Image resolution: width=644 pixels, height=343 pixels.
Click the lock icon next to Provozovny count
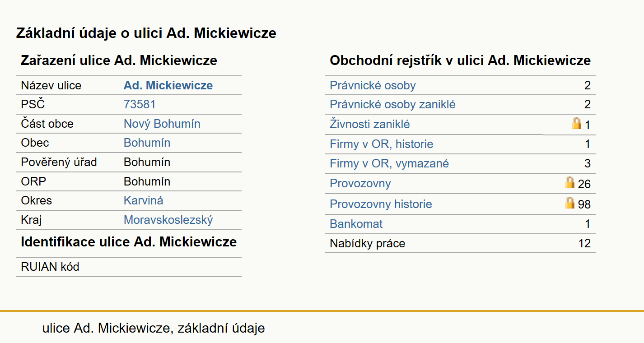point(570,183)
